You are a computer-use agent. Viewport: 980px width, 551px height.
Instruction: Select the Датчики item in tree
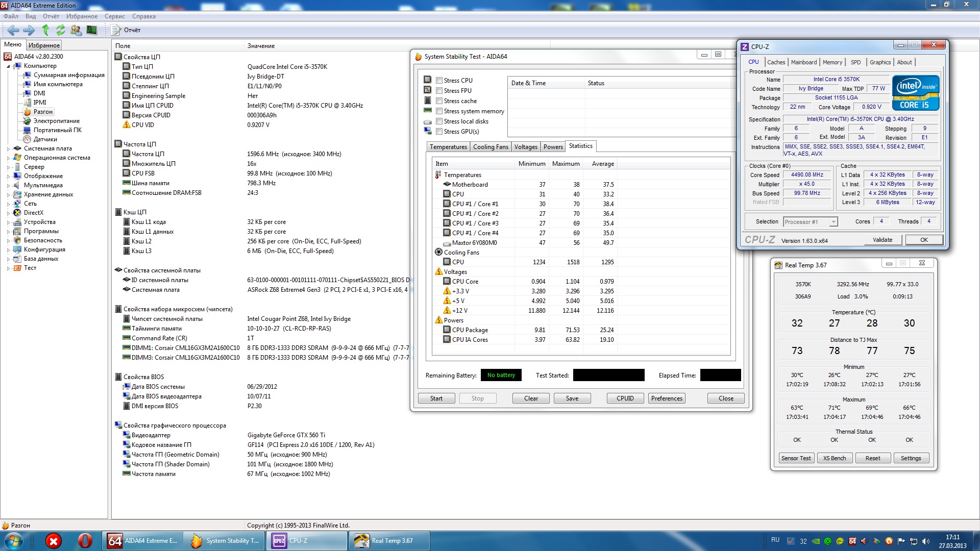tap(45, 139)
